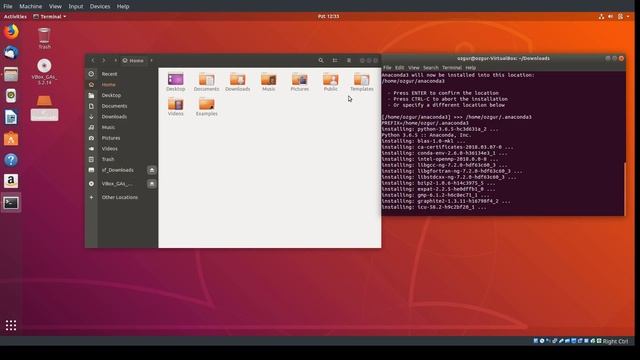Launch Amazon from the dock
The width and height of the screenshot is (640, 360).
[11, 181]
